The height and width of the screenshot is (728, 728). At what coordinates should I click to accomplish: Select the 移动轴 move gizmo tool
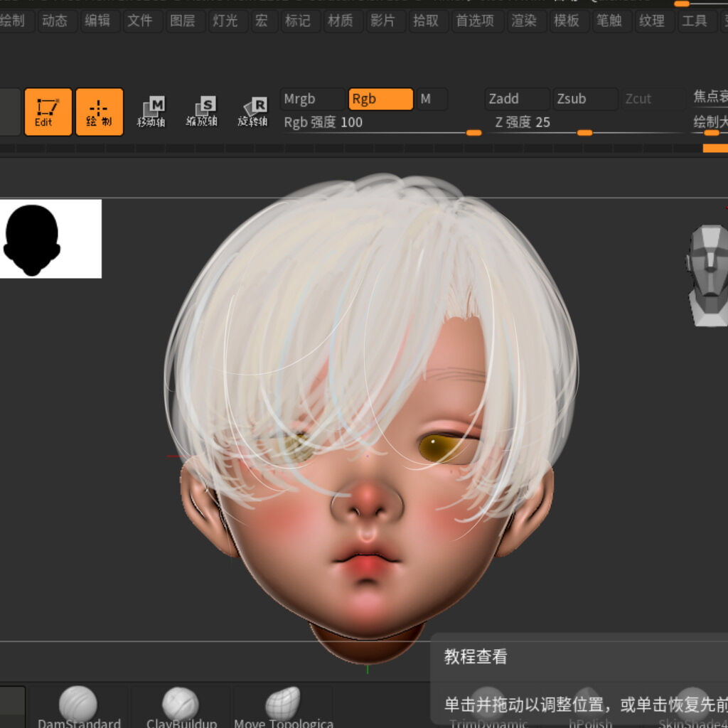(x=151, y=112)
